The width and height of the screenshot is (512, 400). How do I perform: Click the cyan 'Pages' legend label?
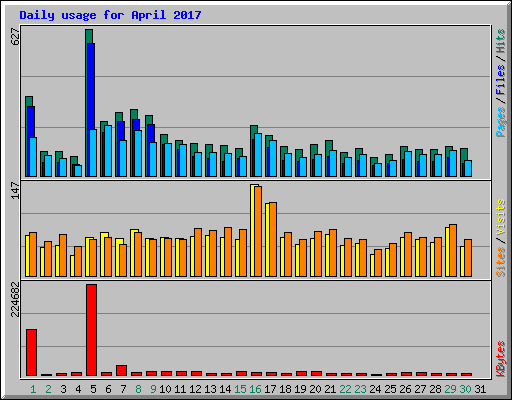click(x=501, y=122)
